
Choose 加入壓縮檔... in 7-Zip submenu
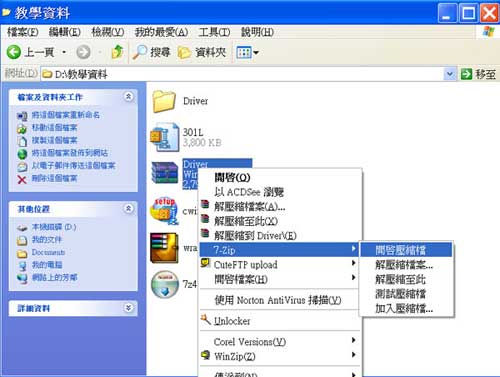click(x=406, y=308)
